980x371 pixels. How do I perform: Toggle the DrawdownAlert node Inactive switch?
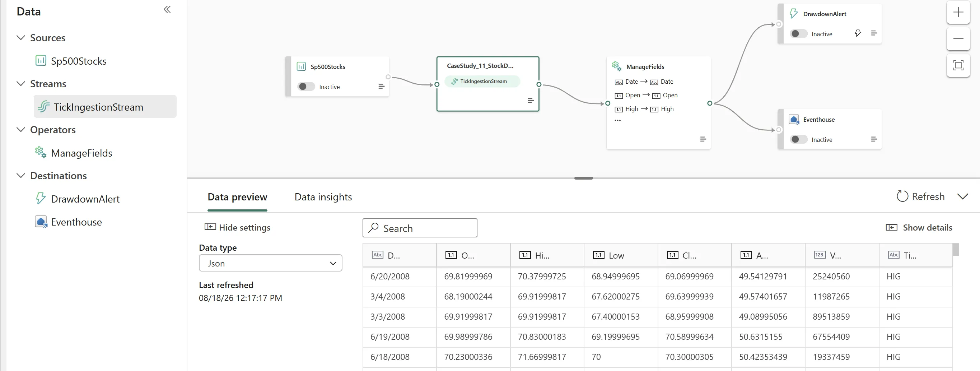coord(798,33)
